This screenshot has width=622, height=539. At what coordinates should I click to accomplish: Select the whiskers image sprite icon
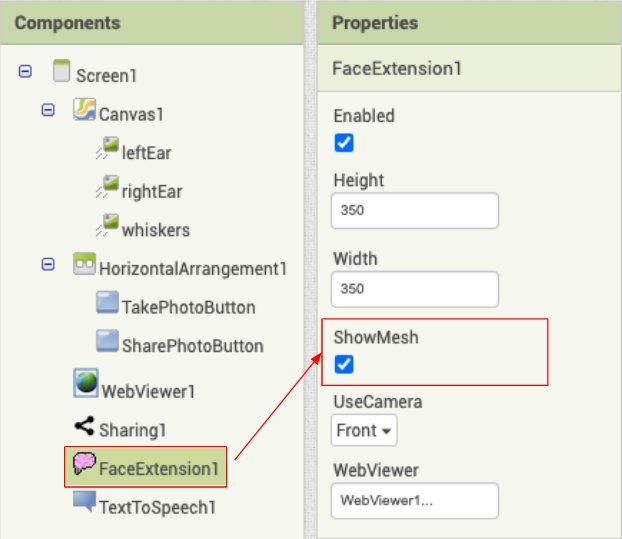107,225
